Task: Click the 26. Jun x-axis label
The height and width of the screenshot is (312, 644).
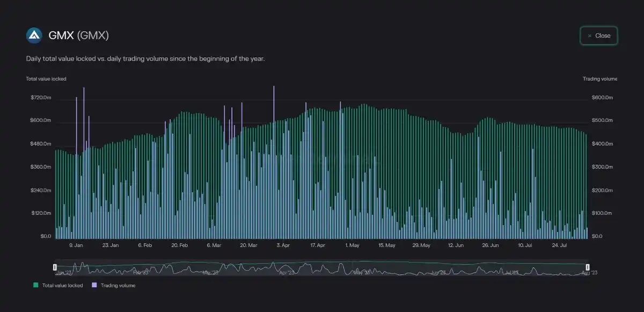Action: (x=490, y=245)
